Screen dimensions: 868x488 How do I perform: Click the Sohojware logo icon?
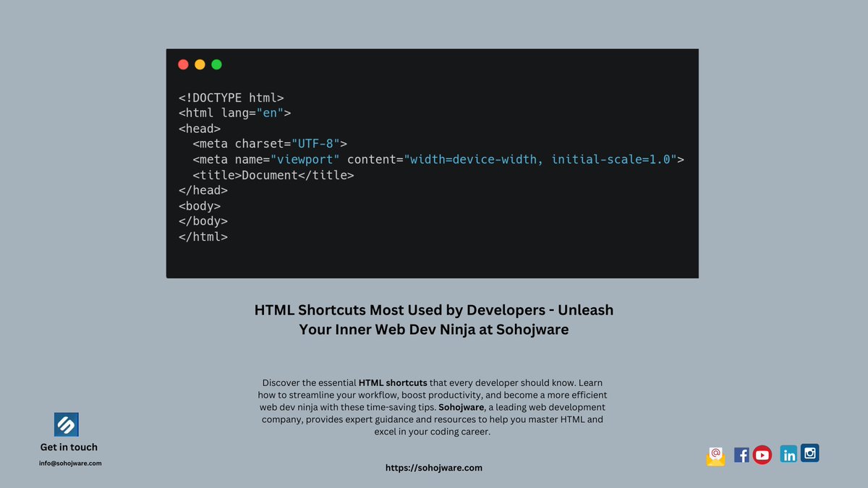point(67,424)
